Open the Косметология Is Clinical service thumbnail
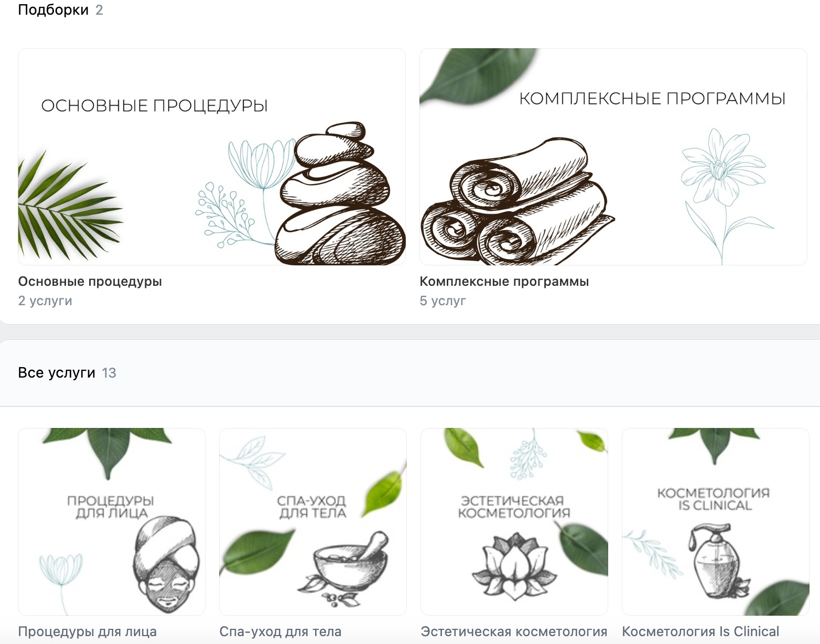 click(716, 522)
